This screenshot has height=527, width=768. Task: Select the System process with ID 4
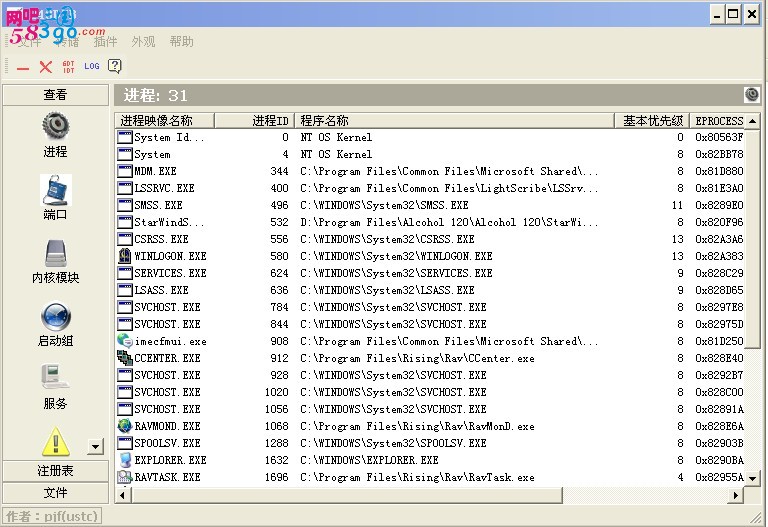[x=430, y=154]
